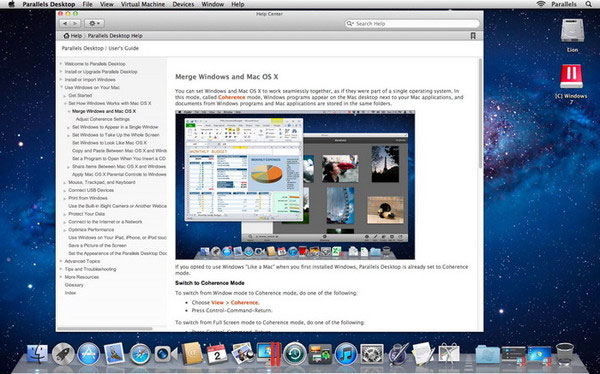The height and width of the screenshot is (374, 600).
Task: Open Time Machine icon in Dock
Action: [x=295, y=354]
